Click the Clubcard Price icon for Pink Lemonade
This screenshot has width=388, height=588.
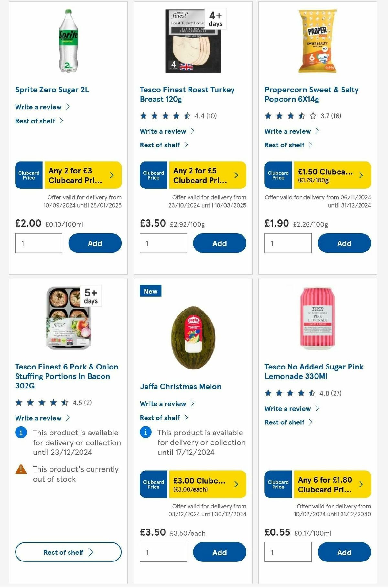[x=277, y=484]
